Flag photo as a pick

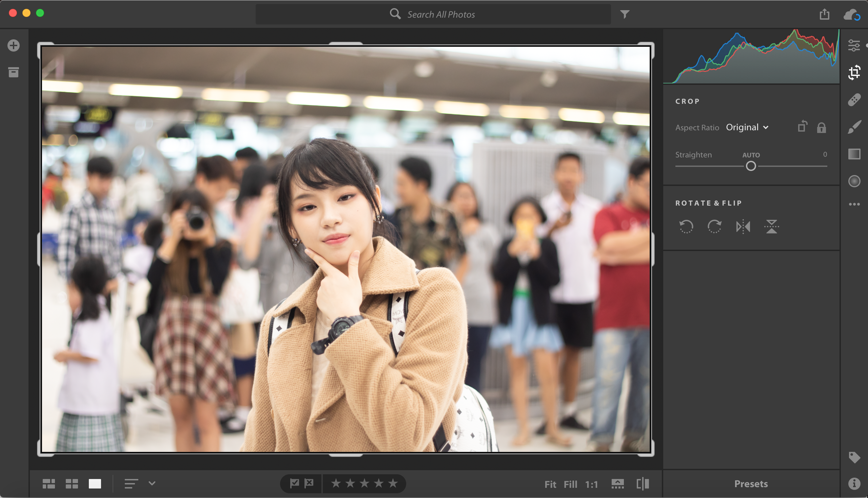click(x=294, y=483)
